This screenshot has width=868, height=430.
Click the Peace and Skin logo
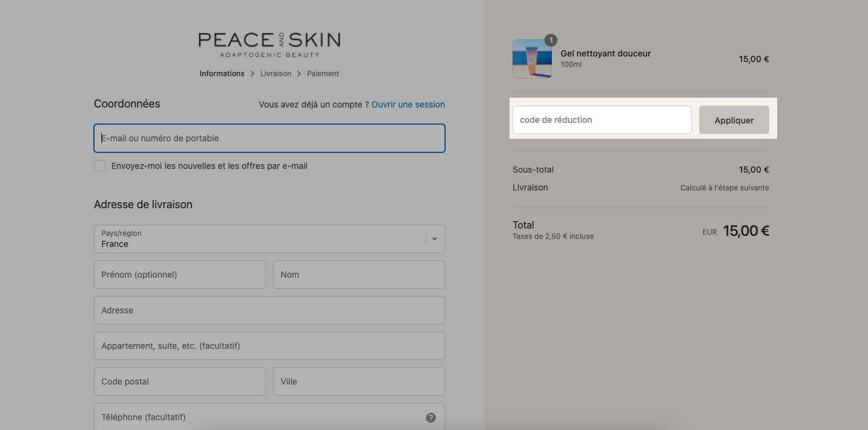(x=269, y=45)
